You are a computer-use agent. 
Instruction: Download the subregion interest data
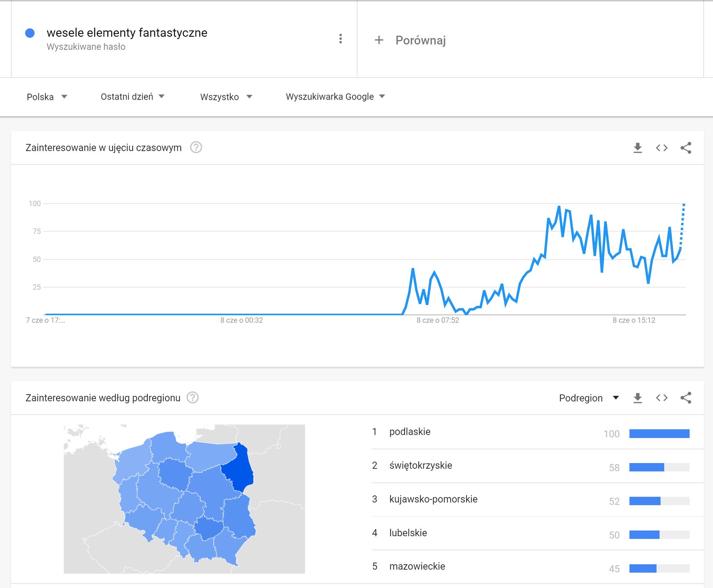637,398
